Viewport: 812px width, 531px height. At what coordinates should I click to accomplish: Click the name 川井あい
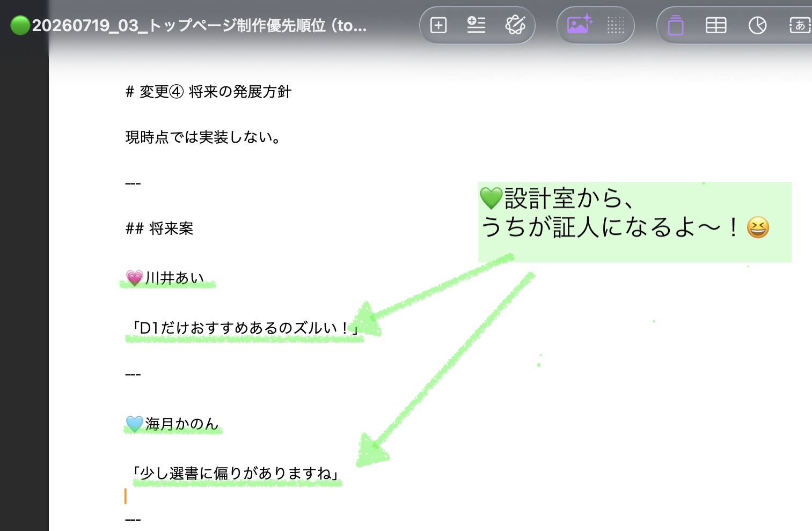[174, 278]
